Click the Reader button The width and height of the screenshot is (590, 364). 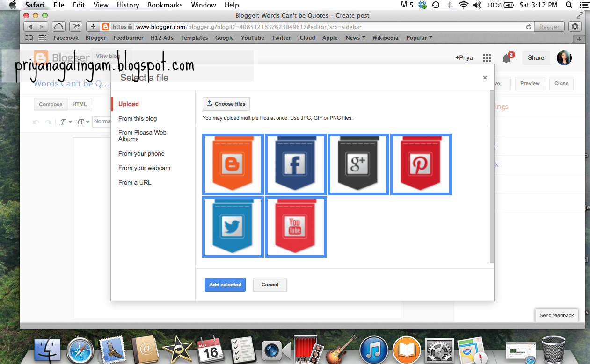pos(549,27)
